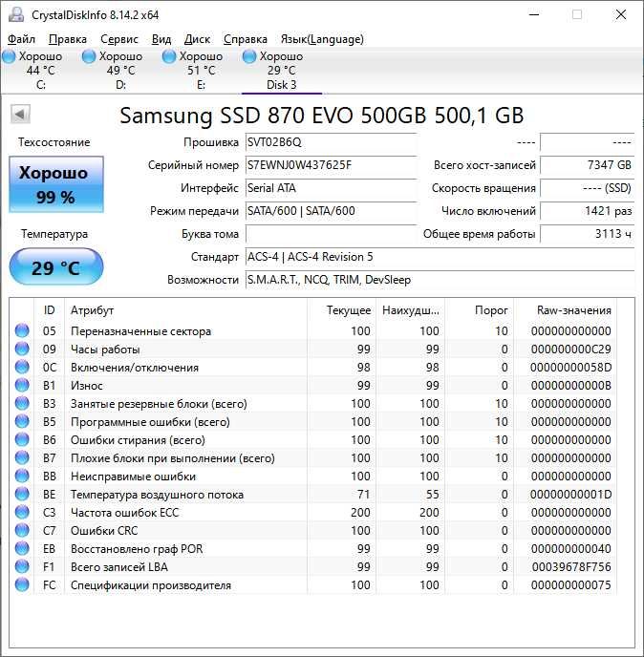Viewport: 644px width, 657px height.
Task: Click raw value 00039678F756
Action: 571,567
